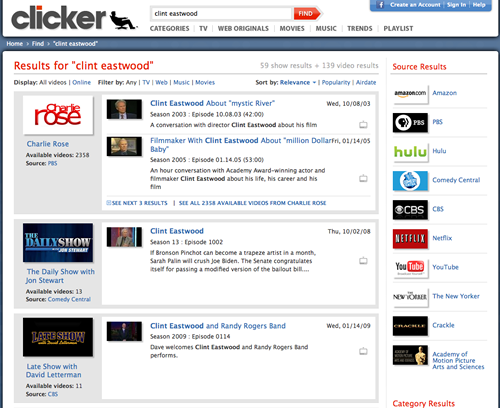Open the Sort by Relevance dropdown
Image resolution: width=500 pixels, height=408 pixels.
(298, 82)
